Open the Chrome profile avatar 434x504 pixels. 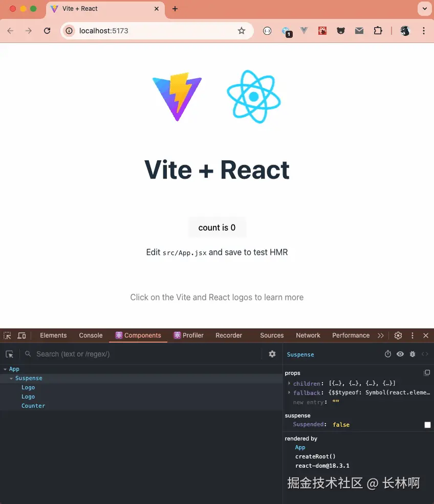pos(405,31)
